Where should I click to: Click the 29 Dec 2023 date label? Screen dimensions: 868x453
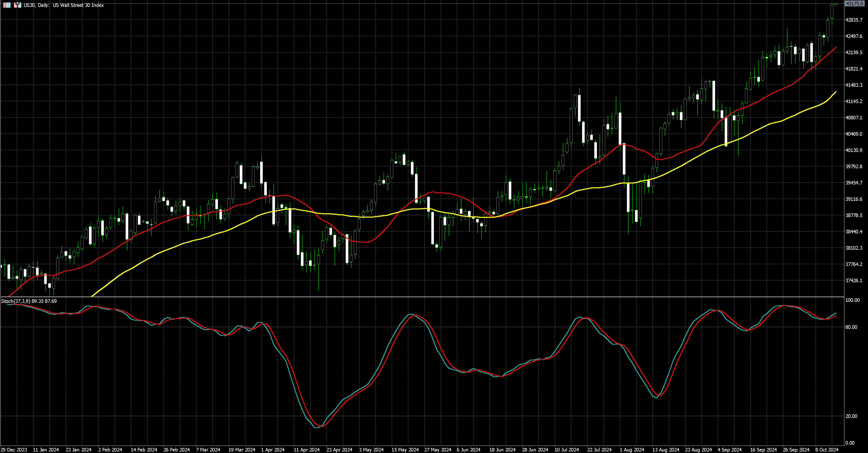coord(14,450)
